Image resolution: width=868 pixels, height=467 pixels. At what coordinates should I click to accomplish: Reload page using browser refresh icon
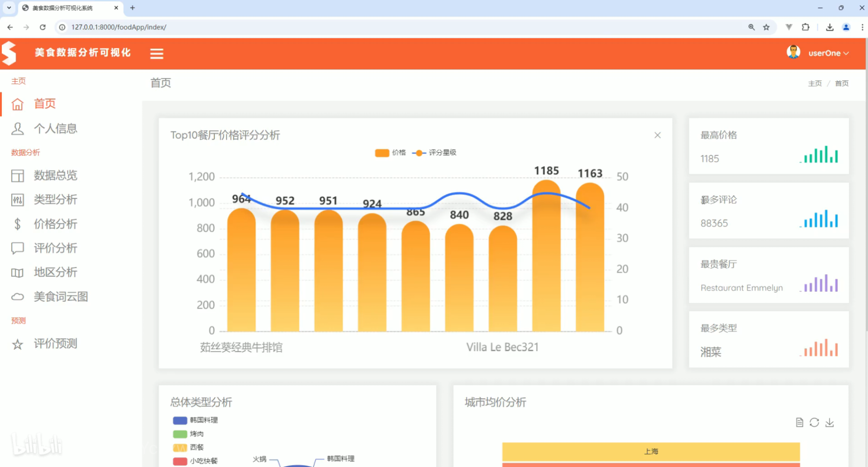pos(42,27)
